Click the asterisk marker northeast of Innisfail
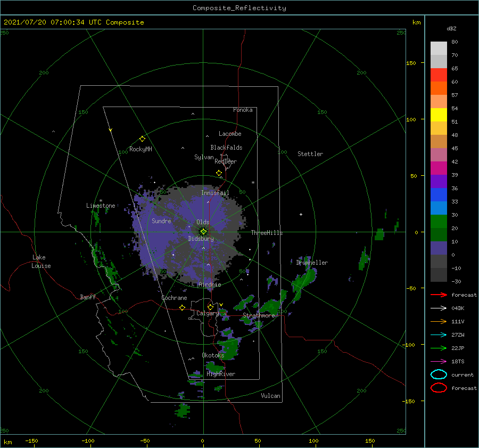 253,183
